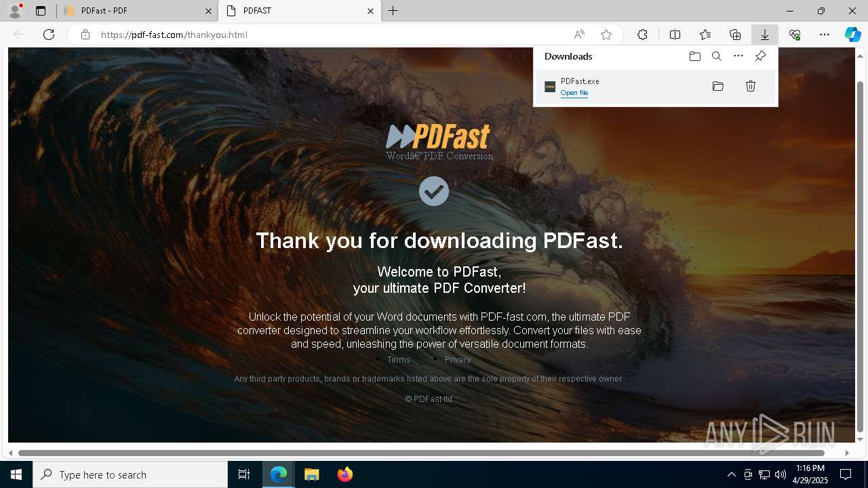Image resolution: width=868 pixels, height=488 pixels.
Task: Open Collections icon
Action: (x=735, y=35)
